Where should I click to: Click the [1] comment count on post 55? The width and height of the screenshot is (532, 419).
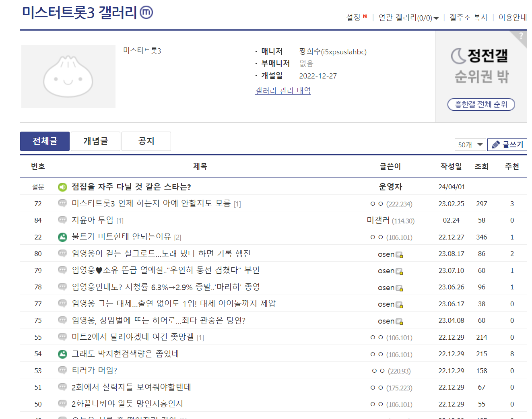(200, 338)
